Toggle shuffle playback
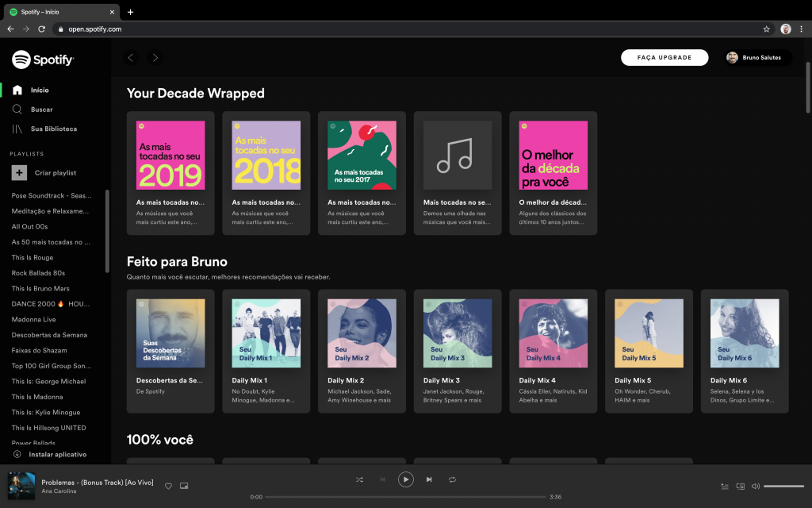 point(359,479)
